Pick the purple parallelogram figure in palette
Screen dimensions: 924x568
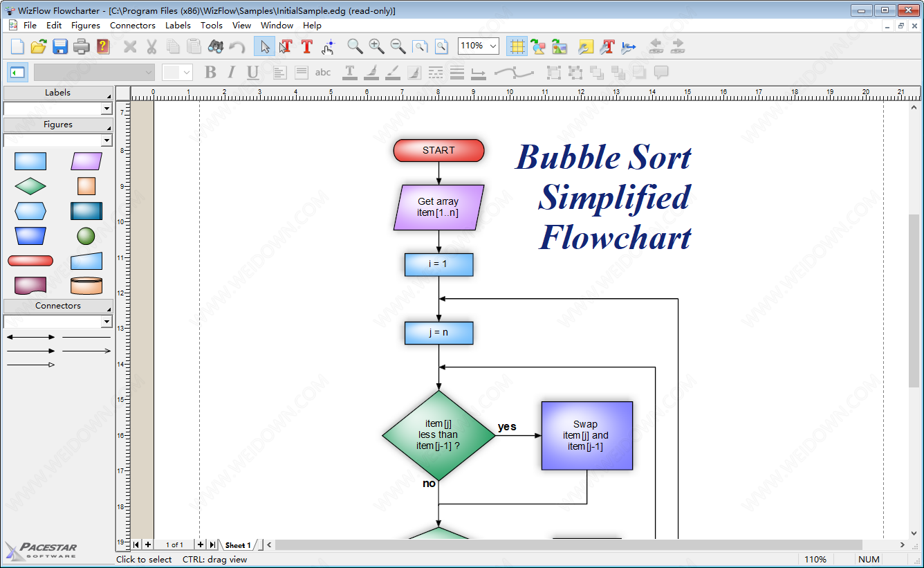[x=86, y=161]
